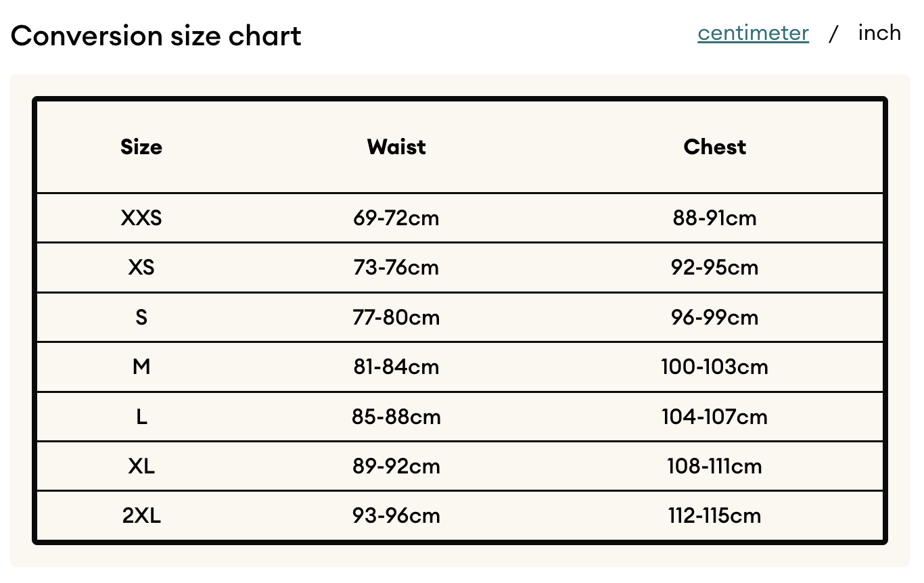Select the Size column header
Image resolution: width=924 pixels, height=583 pixels.
(x=141, y=147)
